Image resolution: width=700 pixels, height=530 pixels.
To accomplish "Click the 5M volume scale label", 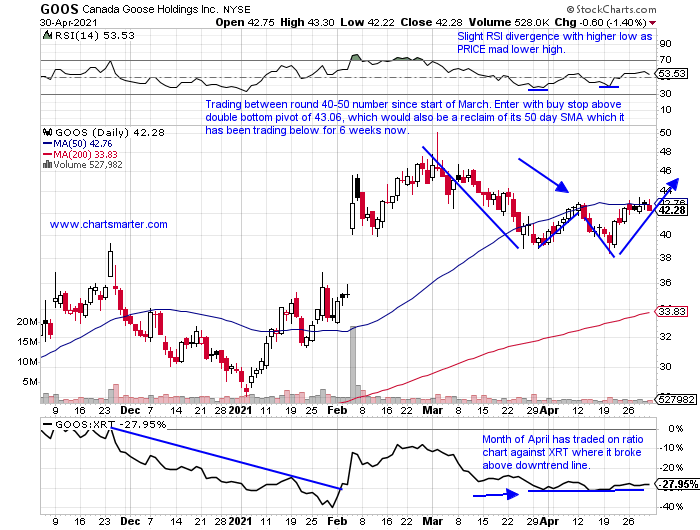I will (30, 382).
